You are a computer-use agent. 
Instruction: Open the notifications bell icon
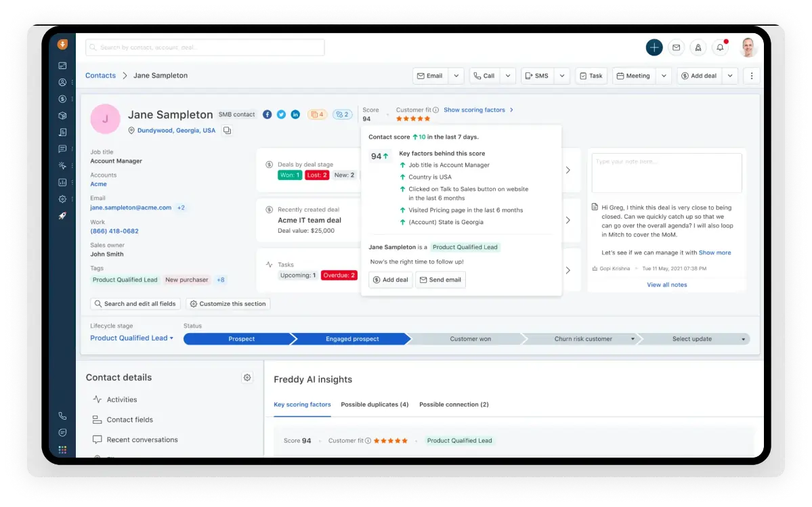(721, 47)
